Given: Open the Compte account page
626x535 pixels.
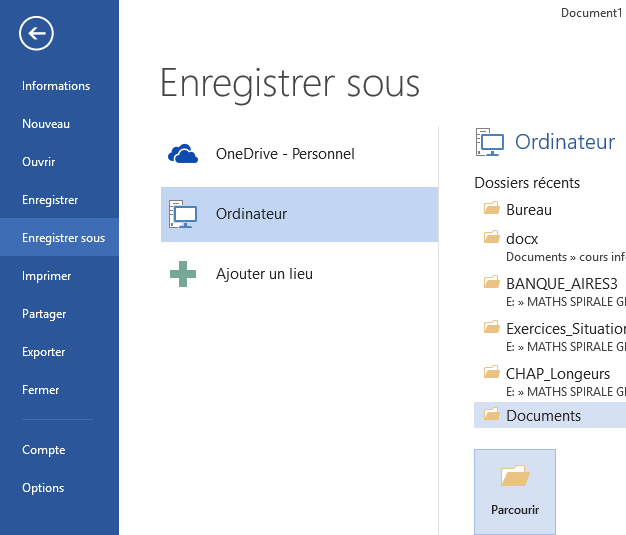Looking at the screenshot, I should pos(44,450).
